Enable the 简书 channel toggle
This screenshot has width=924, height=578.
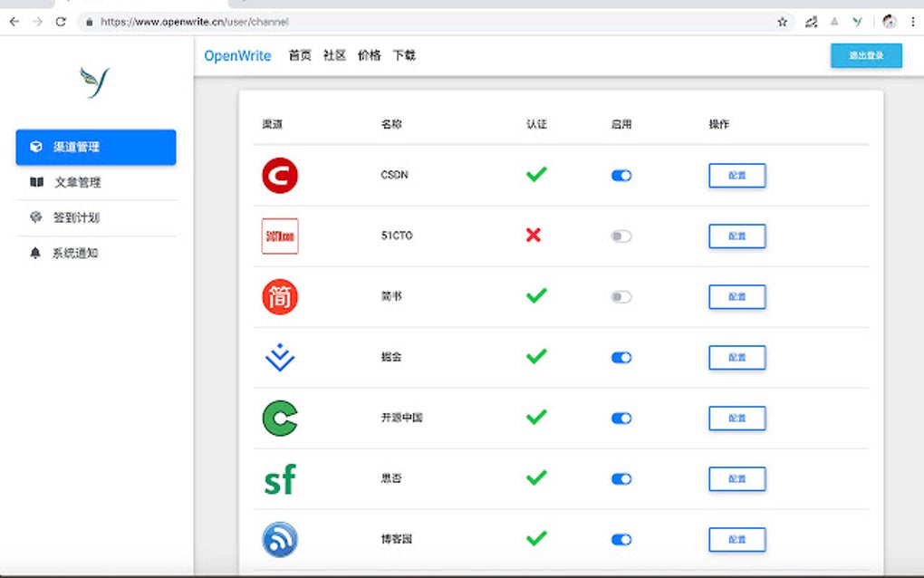pos(621,296)
